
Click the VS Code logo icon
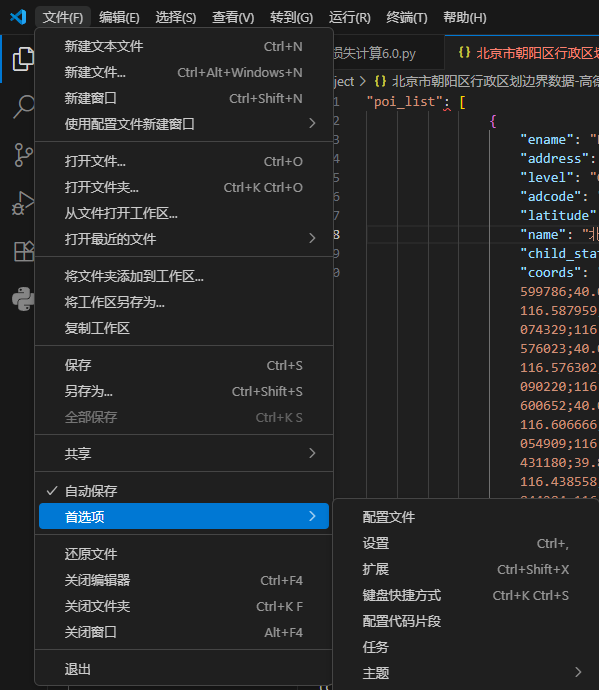(x=18, y=17)
